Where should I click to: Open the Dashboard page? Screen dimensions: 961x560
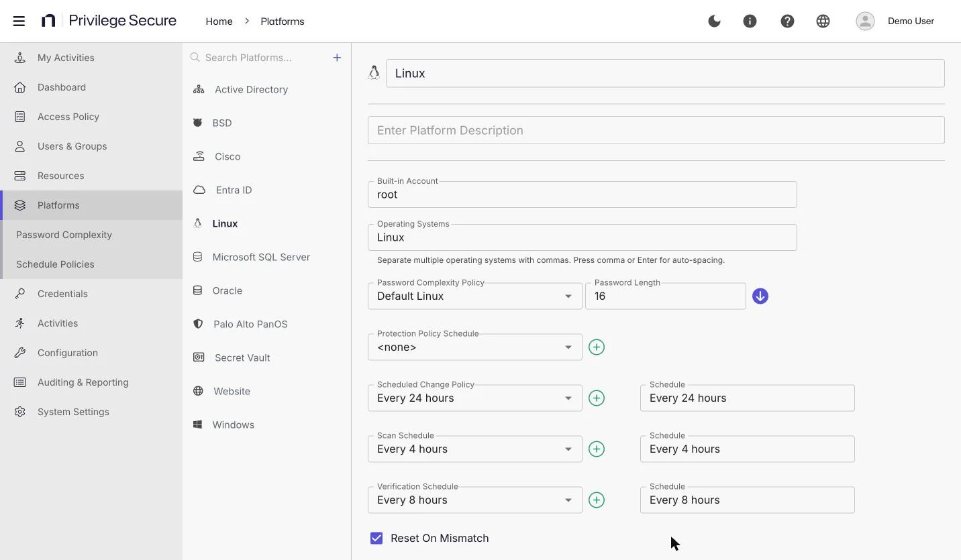(x=91, y=87)
